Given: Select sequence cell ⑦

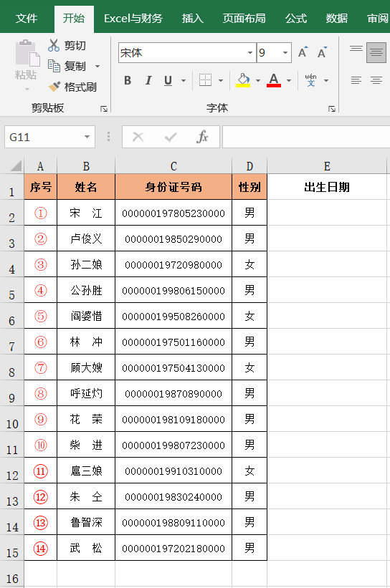Looking at the screenshot, I should pyautogui.click(x=41, y=367).
